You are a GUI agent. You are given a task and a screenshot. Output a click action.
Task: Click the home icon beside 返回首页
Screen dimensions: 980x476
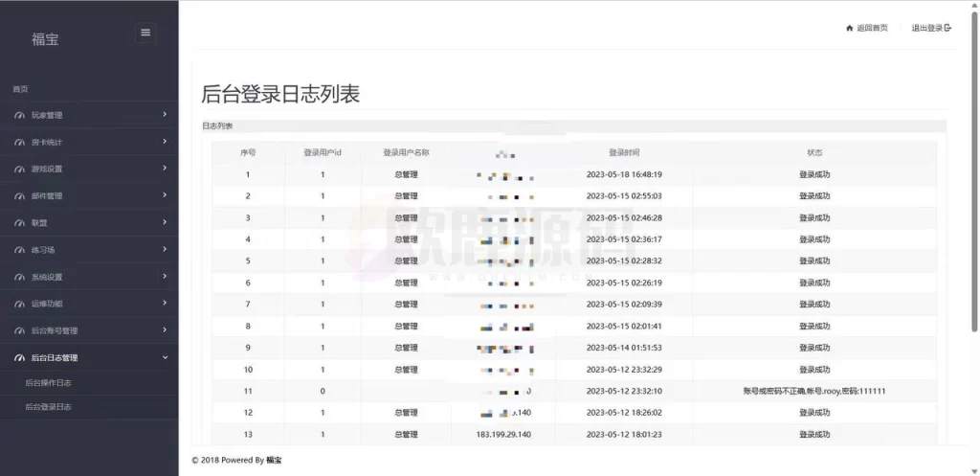click(850, 28)
